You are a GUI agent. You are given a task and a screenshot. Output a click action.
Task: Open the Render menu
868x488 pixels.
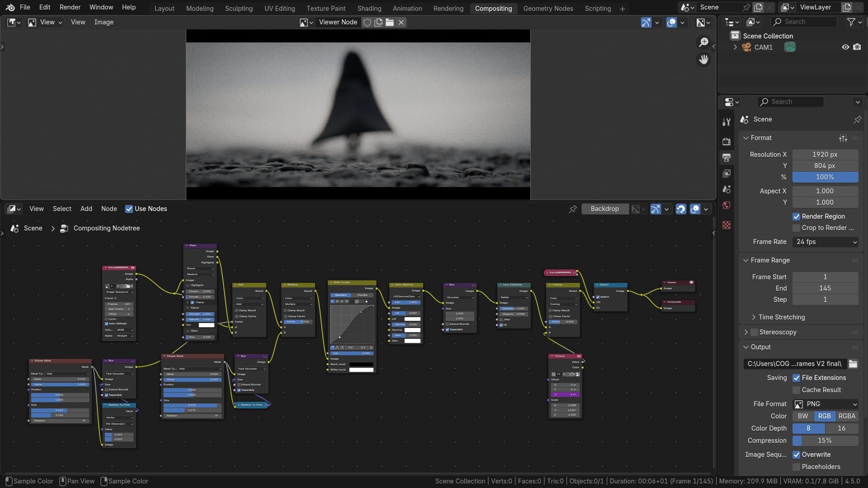pos(70,7)
